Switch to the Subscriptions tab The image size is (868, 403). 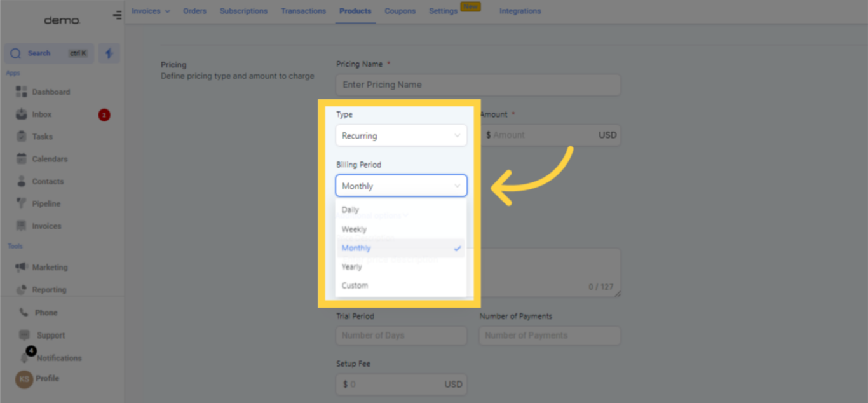point(243,11)
